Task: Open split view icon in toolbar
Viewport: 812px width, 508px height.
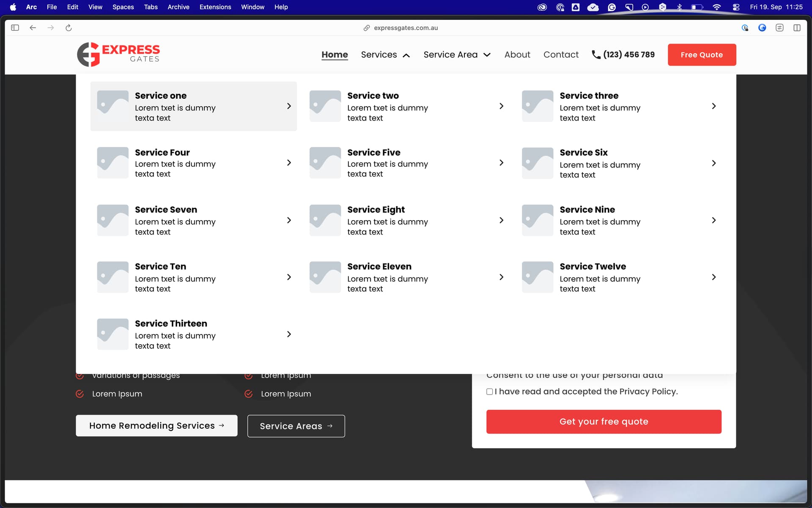Action: (x=797, y=28)
